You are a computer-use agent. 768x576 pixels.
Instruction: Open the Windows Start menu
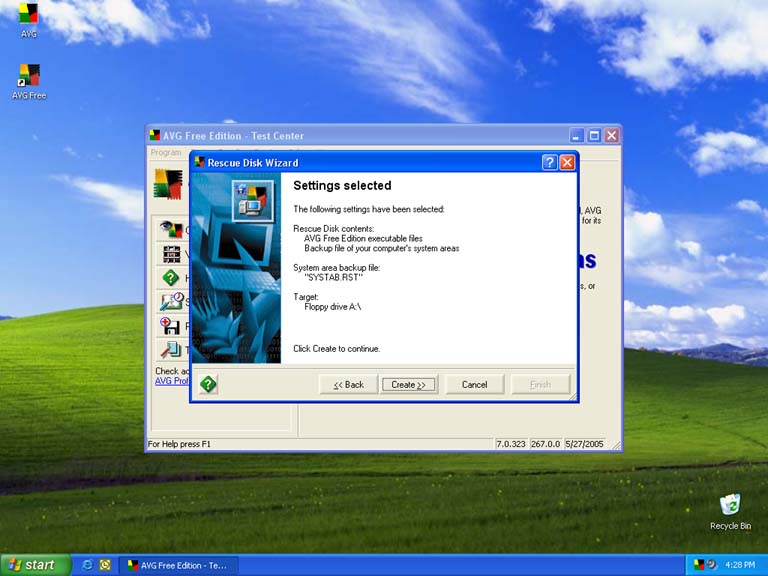click(35, 565)
